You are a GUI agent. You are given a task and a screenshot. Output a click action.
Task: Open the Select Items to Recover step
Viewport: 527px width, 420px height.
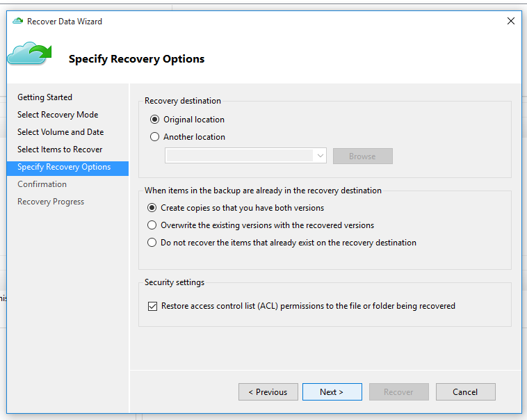[60, 150]
